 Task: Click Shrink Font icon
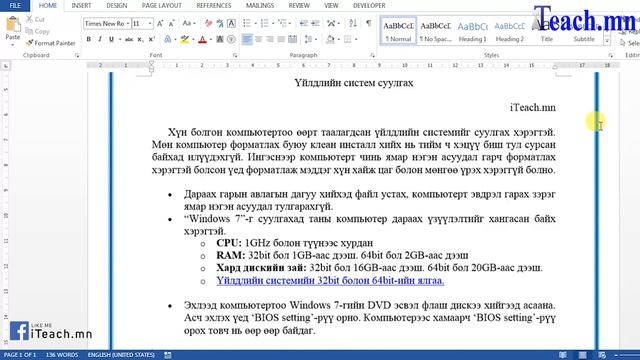(171, 24)
